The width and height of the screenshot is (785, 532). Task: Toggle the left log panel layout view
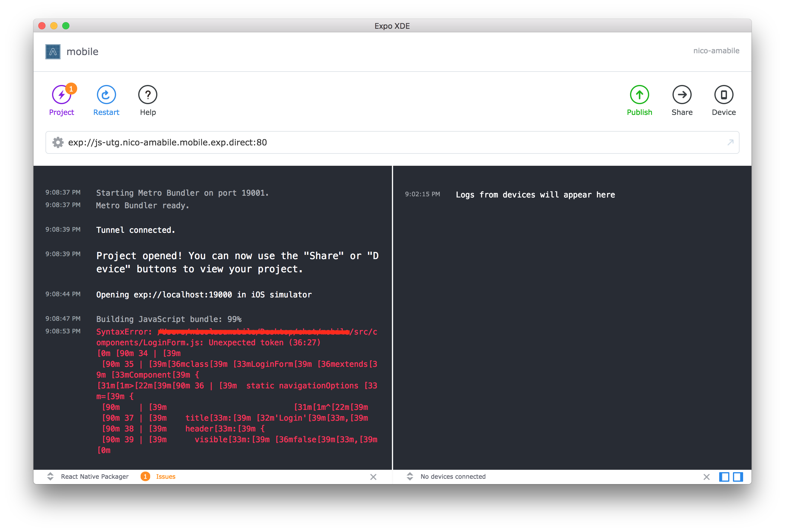(x=724, y=477)
